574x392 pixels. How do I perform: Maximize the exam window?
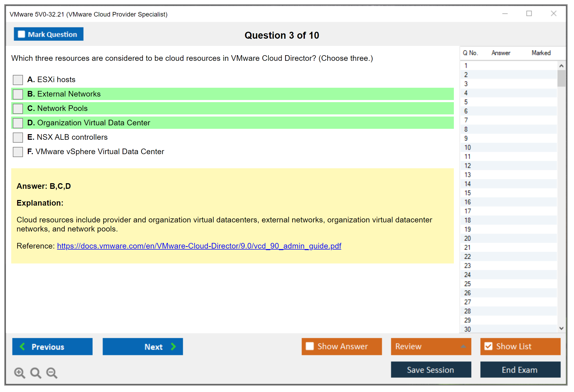coord(529,14)
